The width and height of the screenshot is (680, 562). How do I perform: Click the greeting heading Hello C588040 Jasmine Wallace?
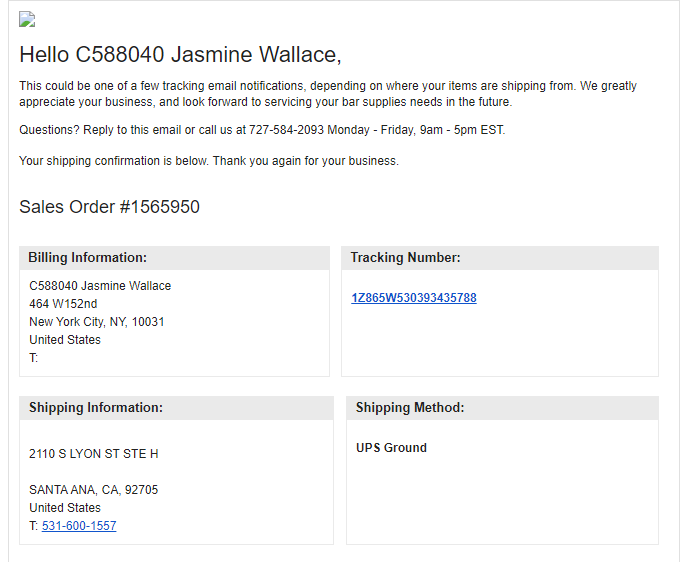[180, 55]
